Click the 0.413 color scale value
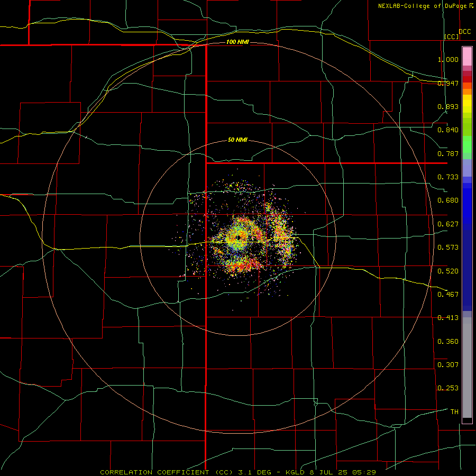Screen dimensions: 476x476 [x=448, y=318]
